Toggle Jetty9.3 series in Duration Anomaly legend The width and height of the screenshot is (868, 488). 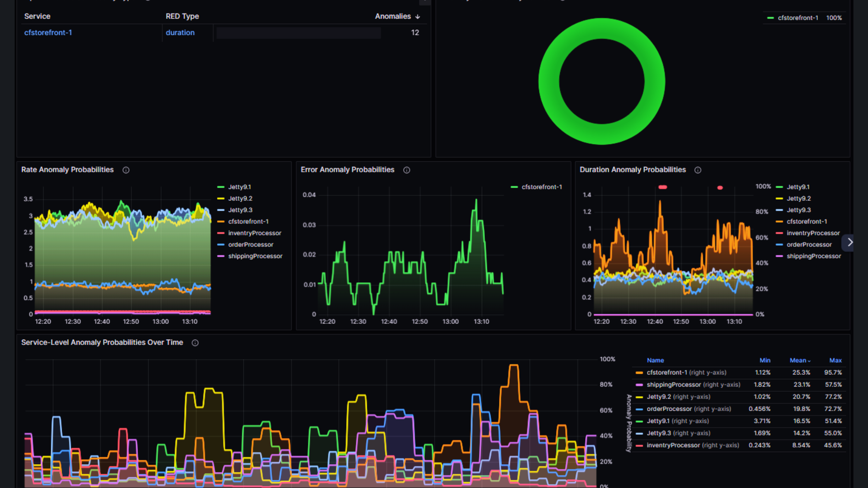tap(798, 210)
